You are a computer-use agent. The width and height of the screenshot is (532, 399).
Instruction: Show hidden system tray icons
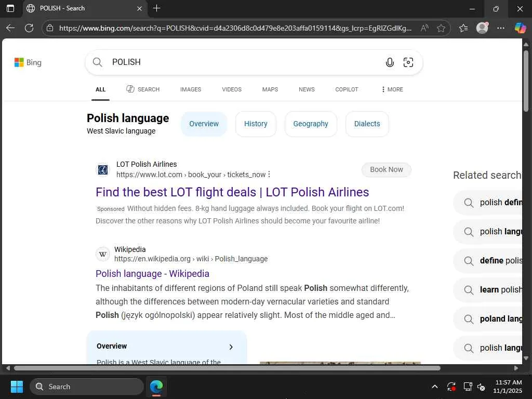pos(435,387)
